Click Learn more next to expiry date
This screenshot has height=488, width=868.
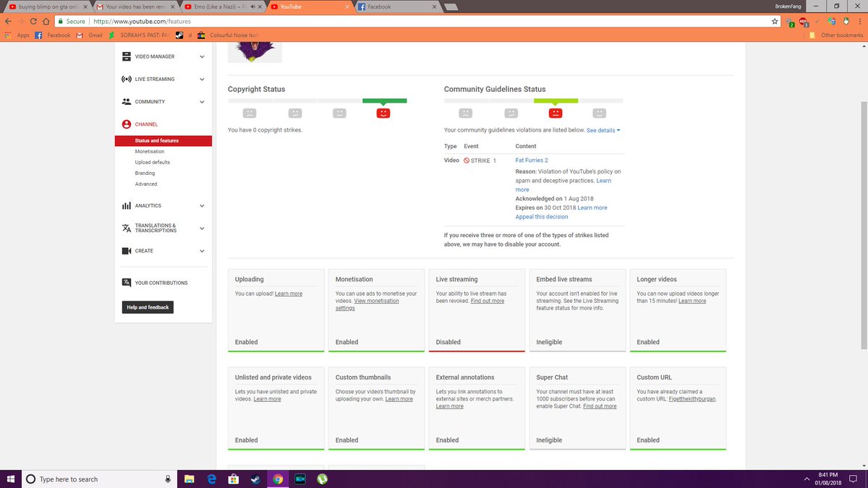(592, 207)
